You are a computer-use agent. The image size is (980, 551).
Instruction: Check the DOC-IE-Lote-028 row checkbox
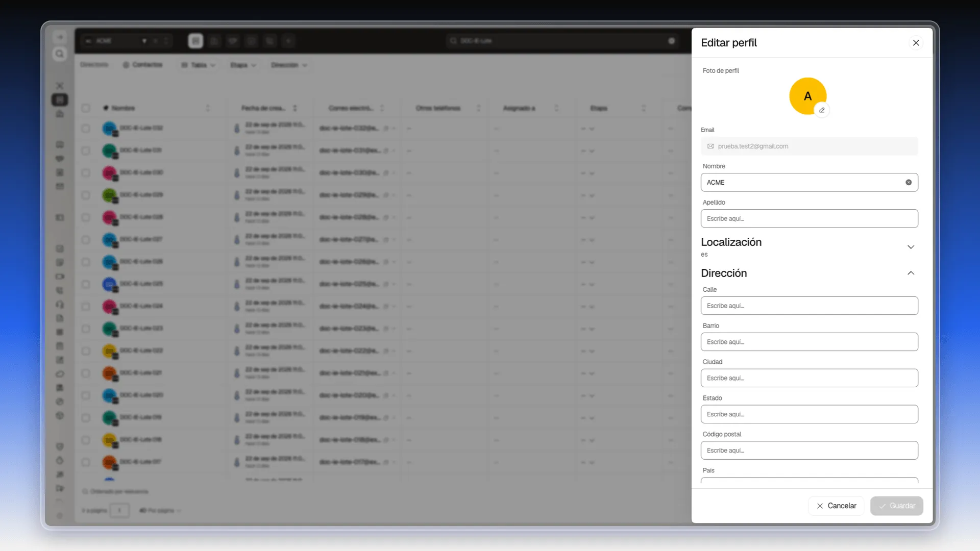tap(86, 217)
